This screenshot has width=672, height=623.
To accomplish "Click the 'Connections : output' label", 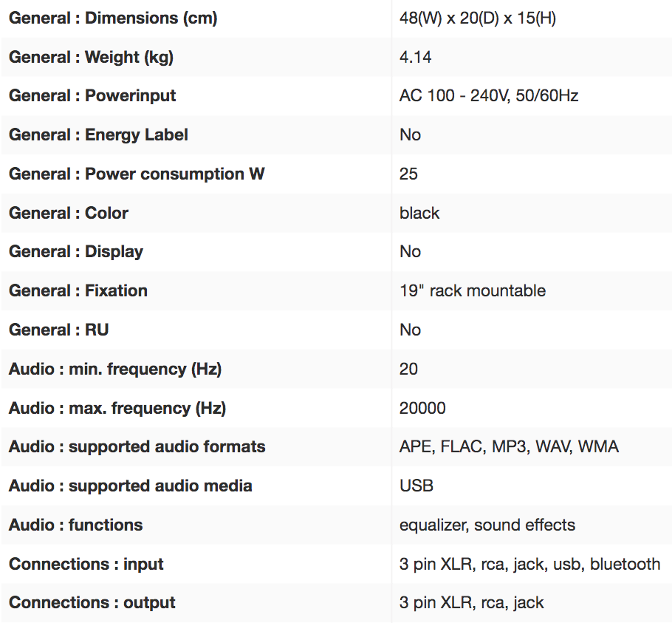I will coord(92,603).
